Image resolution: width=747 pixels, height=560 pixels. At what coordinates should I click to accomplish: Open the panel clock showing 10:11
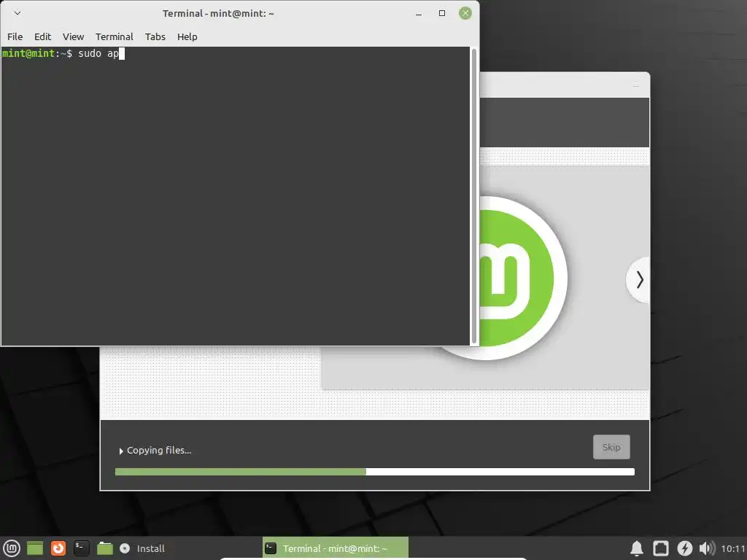coord(732,548)
